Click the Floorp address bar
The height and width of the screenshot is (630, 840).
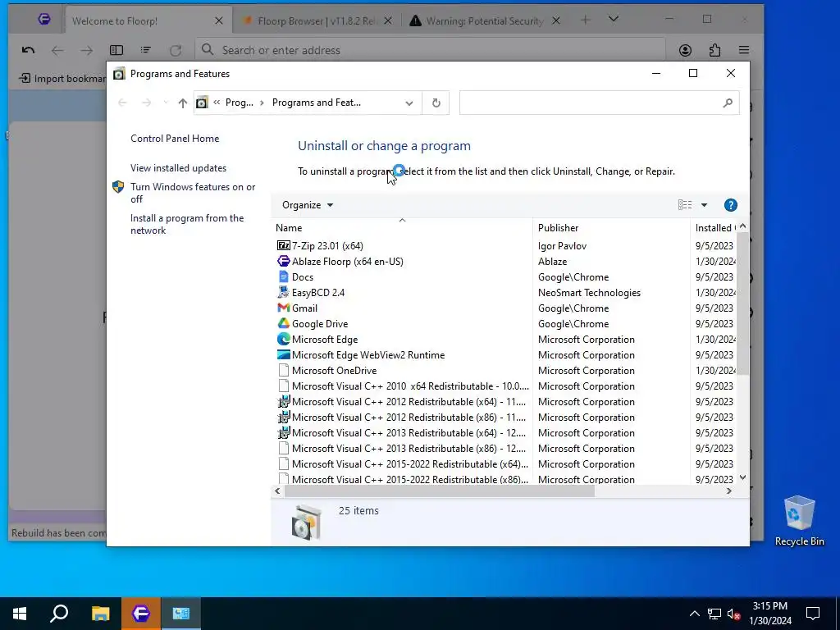click(431, 50)
